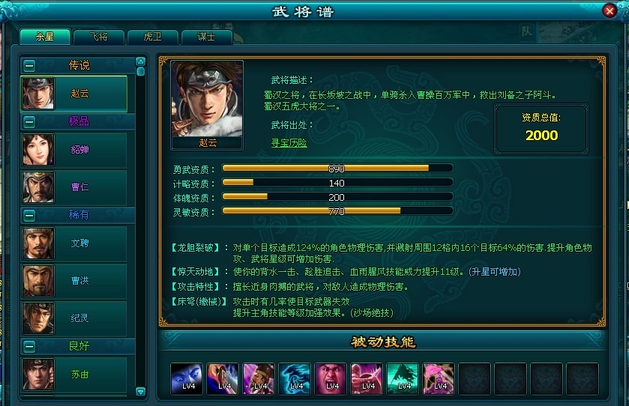Collapse the 传说 category
Viewport: 629px width, 406px height.
pos(29,65)
